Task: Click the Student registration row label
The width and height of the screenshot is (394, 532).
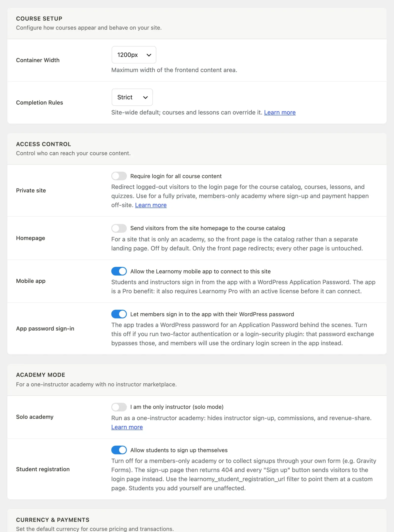Action: click(x=43, y=469)
